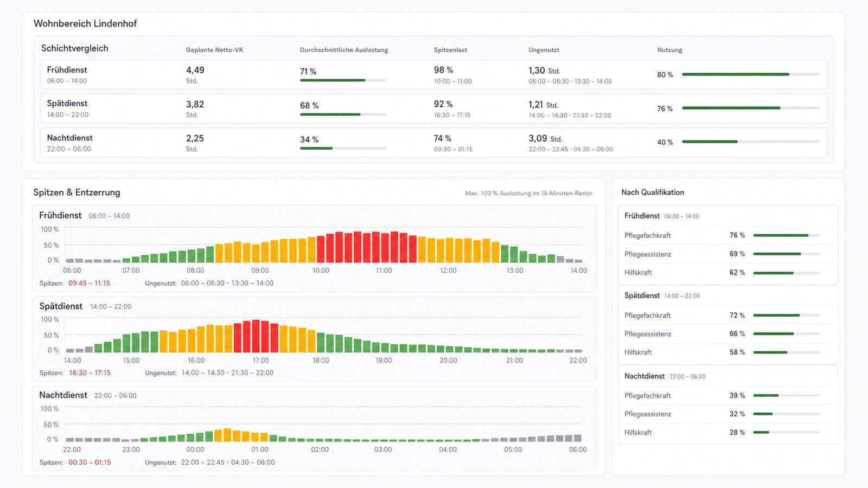
Task: Click the "1,21 Std." unused time value
Action: pyautogui.click(x=543, y=105)
